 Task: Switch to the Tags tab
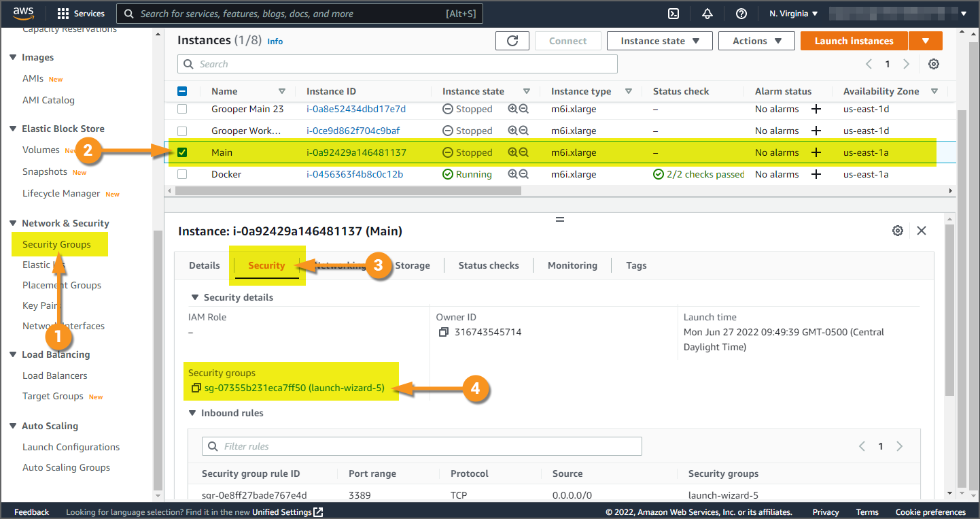(636, 265)
